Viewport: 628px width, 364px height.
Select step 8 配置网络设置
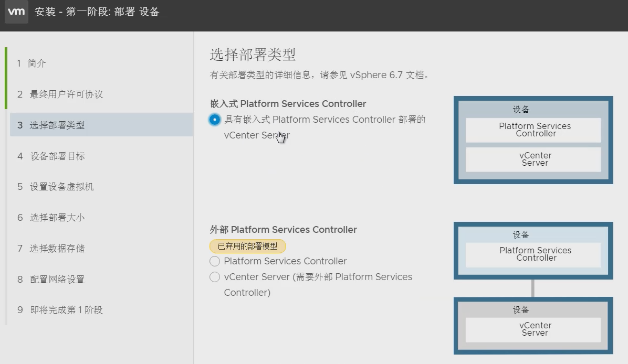[57, 280]
